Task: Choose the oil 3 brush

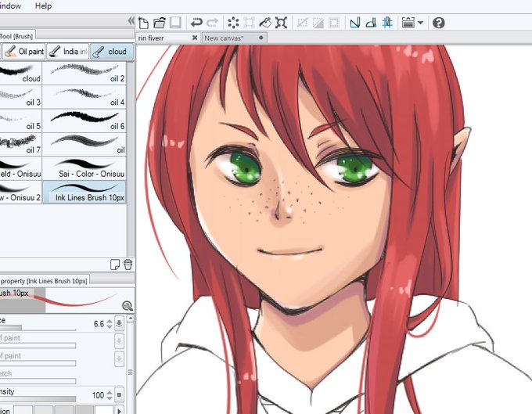Action: coord(20,97)
